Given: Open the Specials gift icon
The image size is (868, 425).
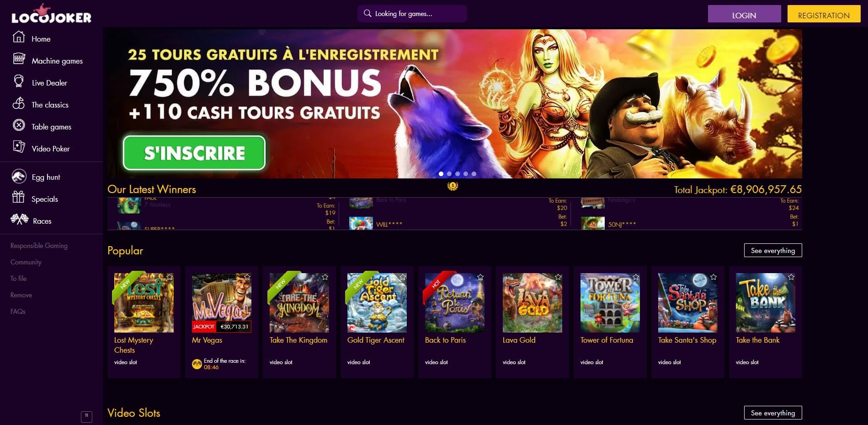Looking at the screenshot, I should click(18, 197).
